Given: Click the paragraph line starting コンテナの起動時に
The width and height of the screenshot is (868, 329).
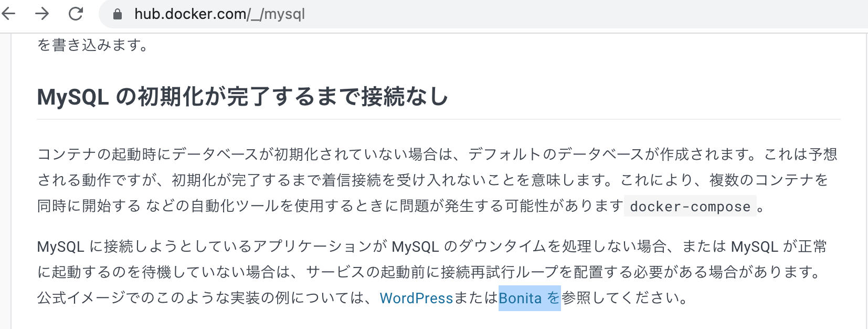Looking at the screenshot, I should click(437, 154).
